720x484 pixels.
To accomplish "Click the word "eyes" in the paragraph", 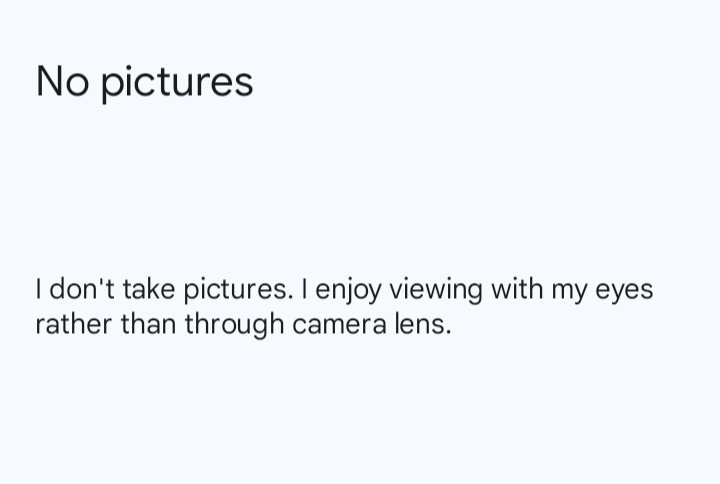I will pyautogui.click(x=624, y=291).
